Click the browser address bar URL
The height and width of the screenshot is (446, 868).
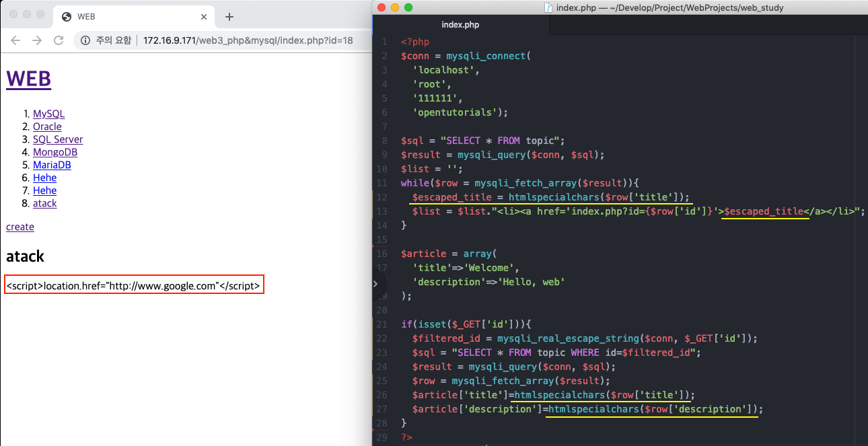tap(248, 40)
